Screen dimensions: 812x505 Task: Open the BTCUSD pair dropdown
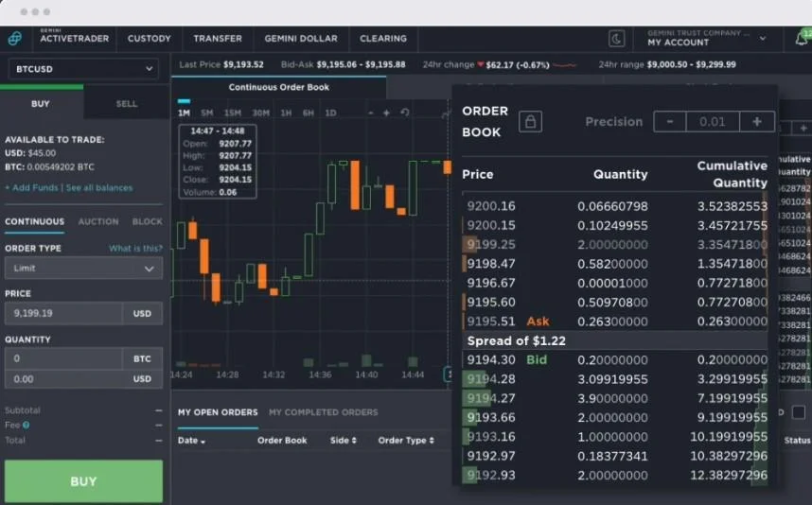pyautogui.click(x=83, y=68)
